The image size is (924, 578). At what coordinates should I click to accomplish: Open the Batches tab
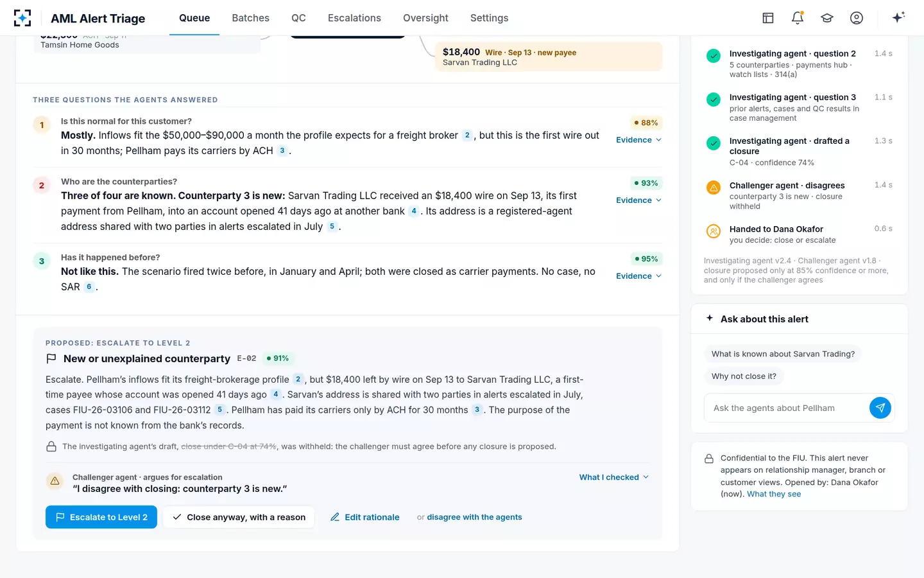click(x=251, y=18)
